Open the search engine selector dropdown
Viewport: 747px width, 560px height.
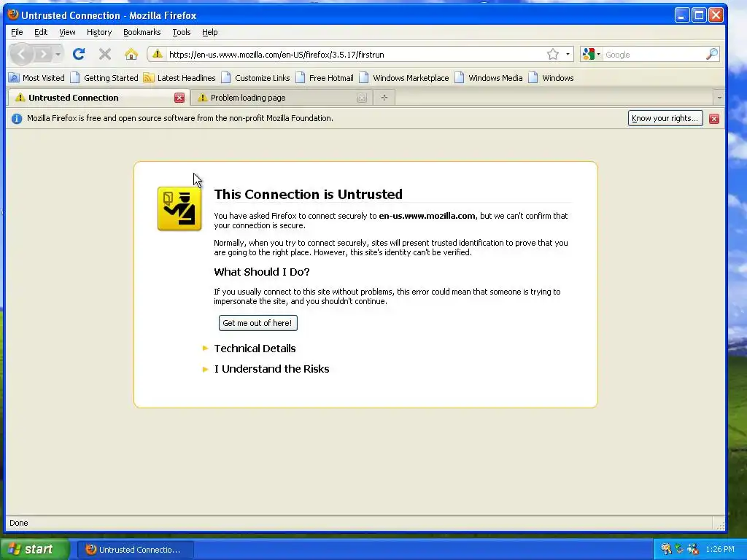click(x=591, y=54)
